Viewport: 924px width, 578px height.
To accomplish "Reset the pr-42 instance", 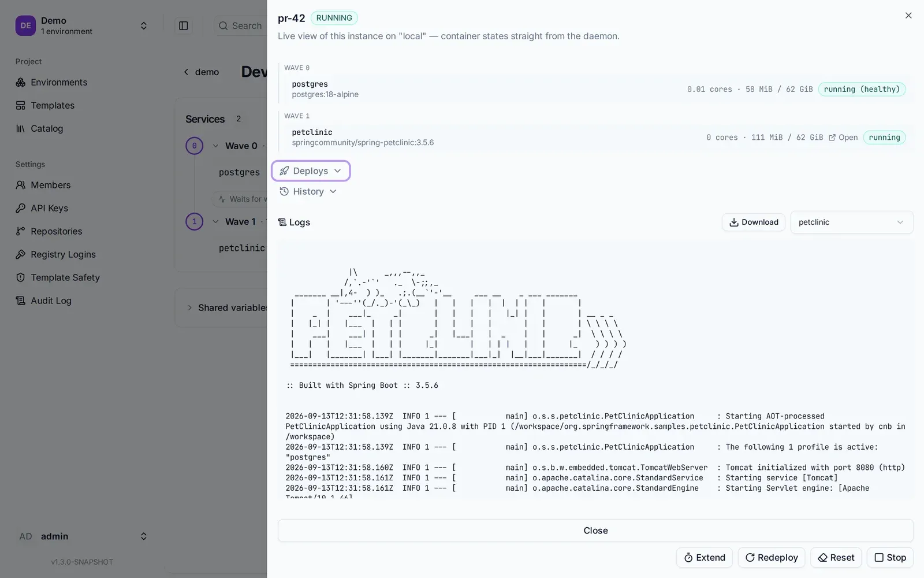I will (x=836, y=558).
